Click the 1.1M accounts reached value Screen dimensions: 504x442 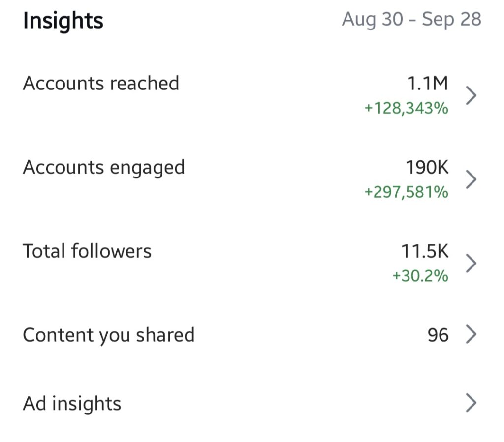coord(427,84)
